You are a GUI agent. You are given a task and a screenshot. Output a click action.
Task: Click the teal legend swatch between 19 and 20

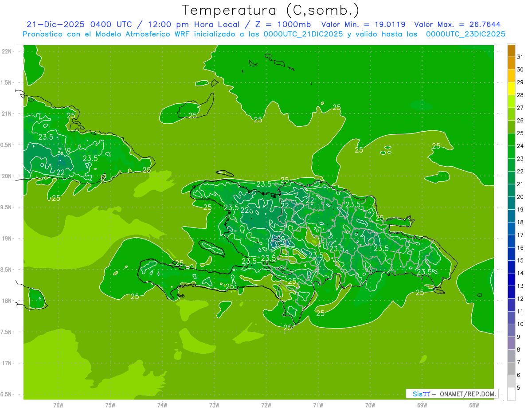tap(511, 203)
